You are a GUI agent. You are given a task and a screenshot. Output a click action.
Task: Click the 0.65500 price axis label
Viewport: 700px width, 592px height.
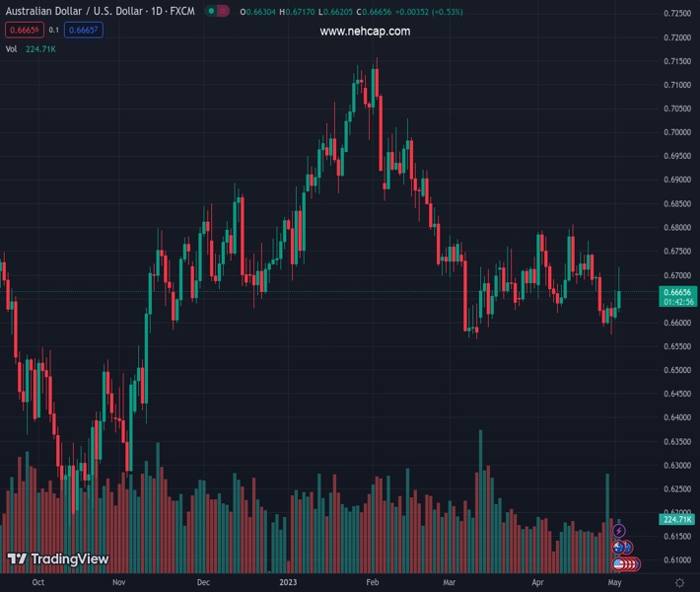677,346
